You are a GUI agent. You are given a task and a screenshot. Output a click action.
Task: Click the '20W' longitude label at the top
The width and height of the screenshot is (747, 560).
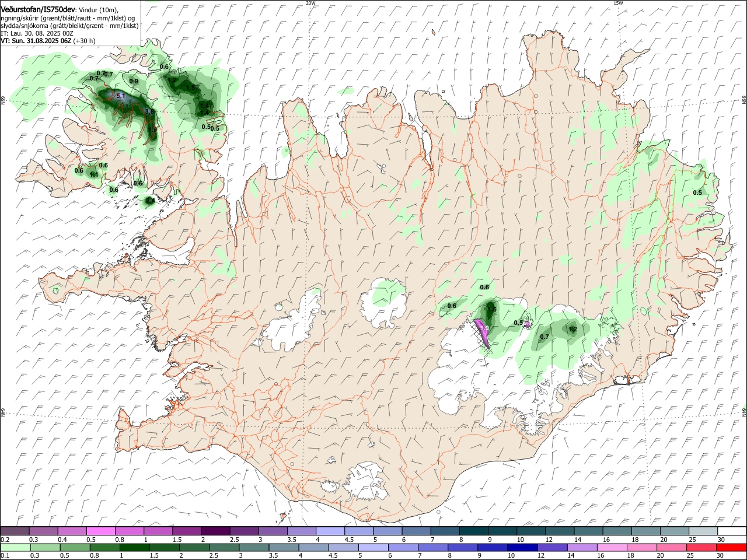(x=310, y=3)
